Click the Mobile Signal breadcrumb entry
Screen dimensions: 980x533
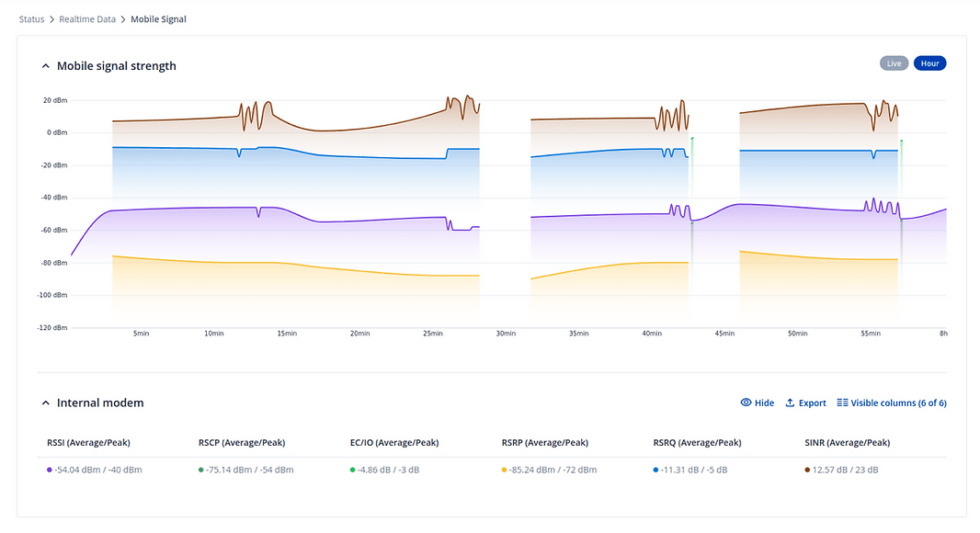(158, 18)
